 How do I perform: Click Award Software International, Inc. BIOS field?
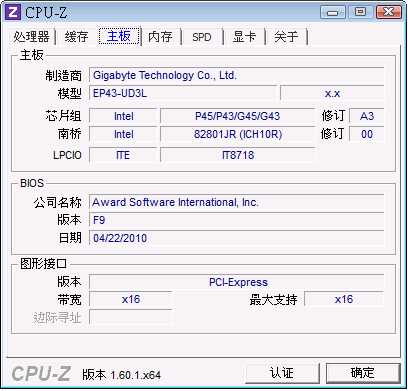[236, 202]
